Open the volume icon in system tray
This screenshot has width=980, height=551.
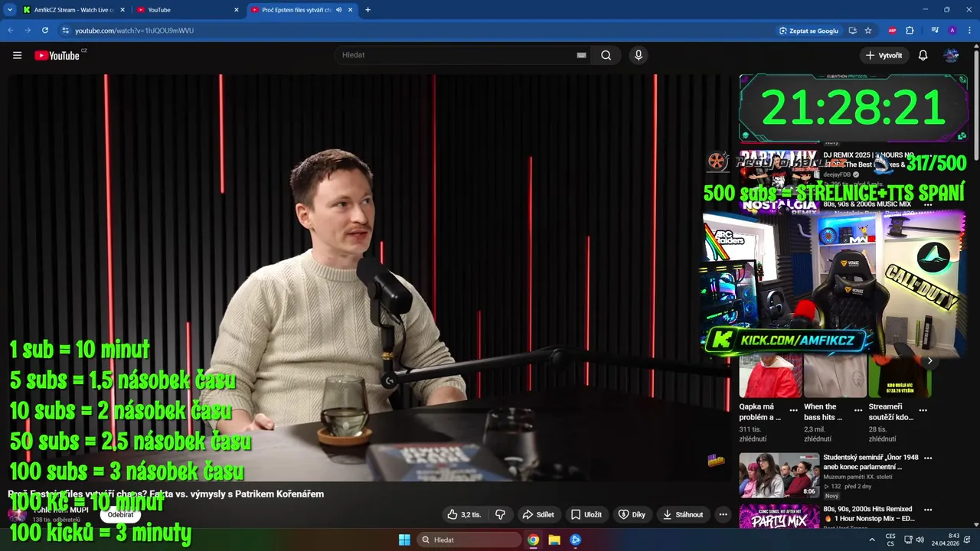pos(920,540)
